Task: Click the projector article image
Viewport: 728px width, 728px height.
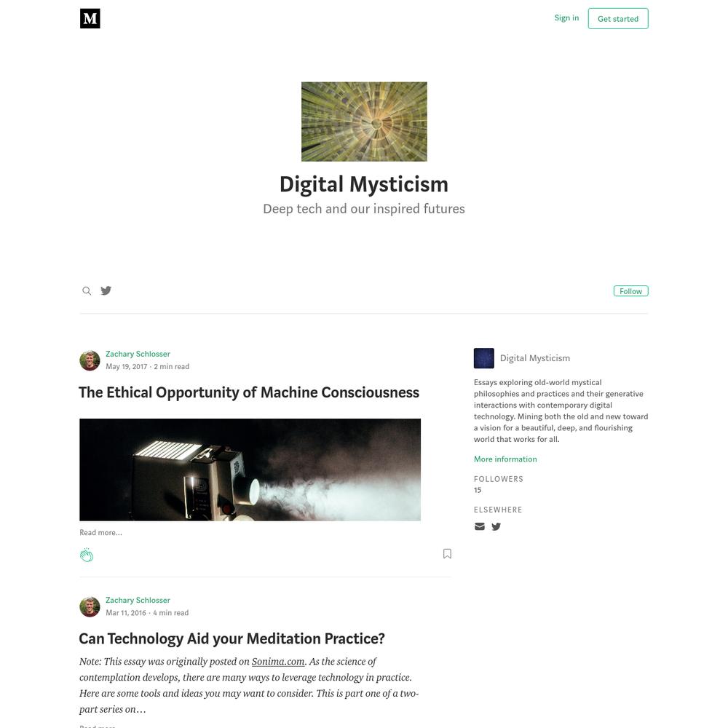Action: (250, 470)
